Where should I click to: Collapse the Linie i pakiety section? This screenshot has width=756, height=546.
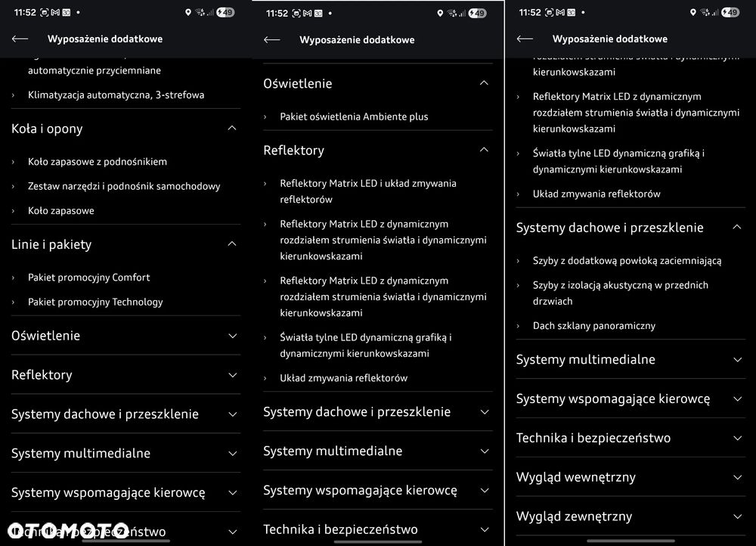tap(232, 244)
